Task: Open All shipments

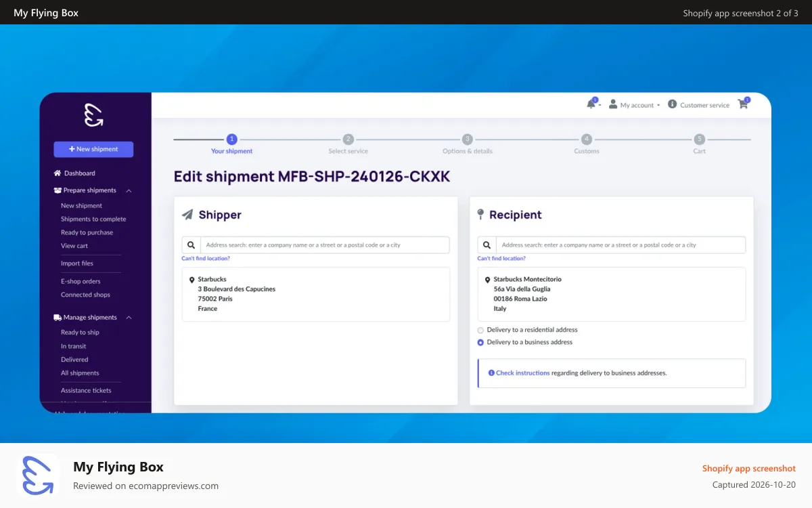Action: click(80, 373)
